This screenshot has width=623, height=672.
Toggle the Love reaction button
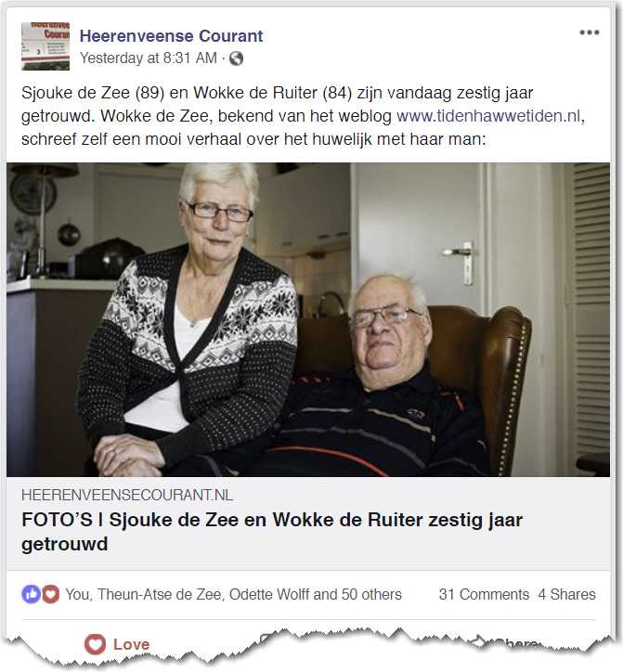tap(117, 644)
